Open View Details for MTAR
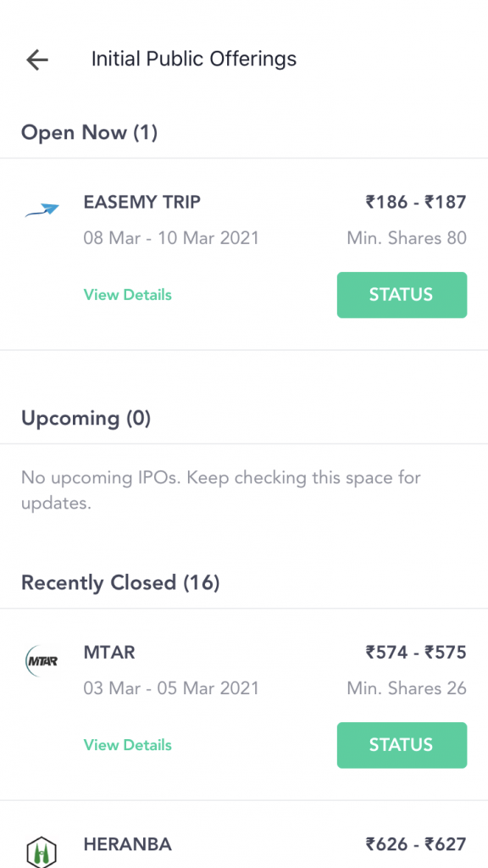Image resolution: width=488 pixels, height=868 pixels. 128,744
